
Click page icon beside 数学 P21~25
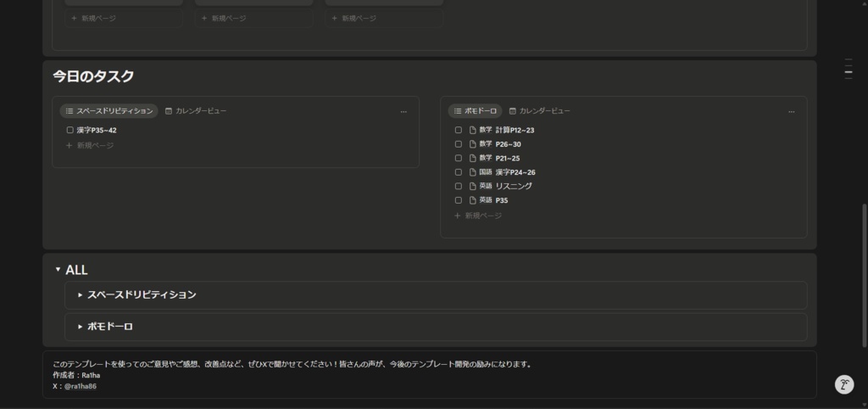click(x=473, y=158)
